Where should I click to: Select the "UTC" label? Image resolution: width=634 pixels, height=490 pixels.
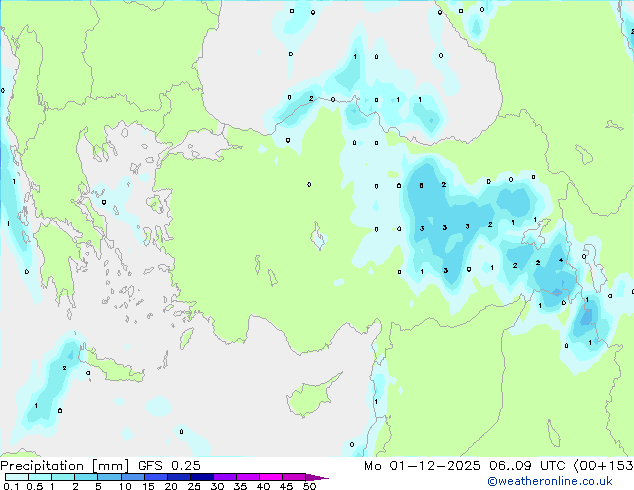click(x=552, y=465)
